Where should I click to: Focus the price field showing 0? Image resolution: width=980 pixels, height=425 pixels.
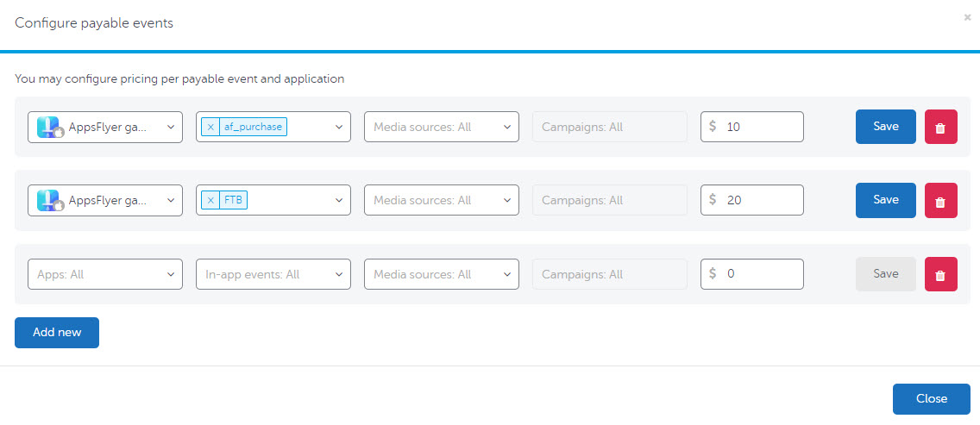(761, 274)
